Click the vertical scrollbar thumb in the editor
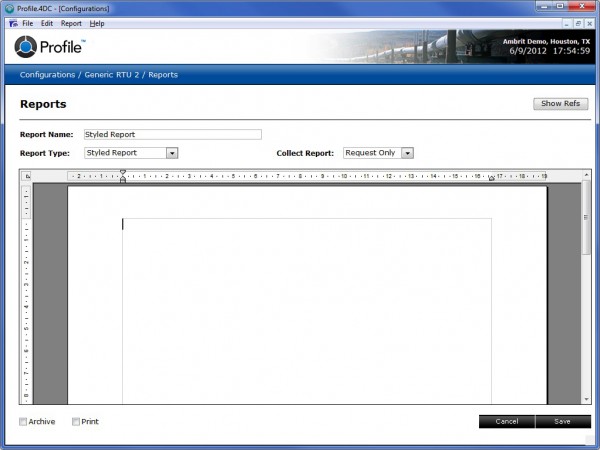600x450 pixels. (586, 217)
